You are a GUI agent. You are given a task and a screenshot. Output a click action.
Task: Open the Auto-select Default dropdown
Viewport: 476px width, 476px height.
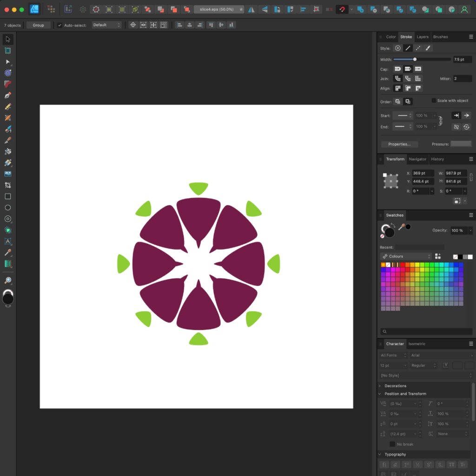click(106, 25)
